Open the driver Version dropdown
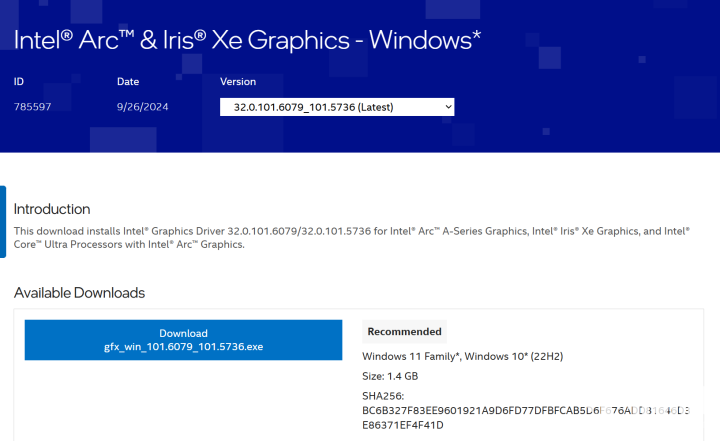This screenshot has width=720, height=441. [336, 106]
